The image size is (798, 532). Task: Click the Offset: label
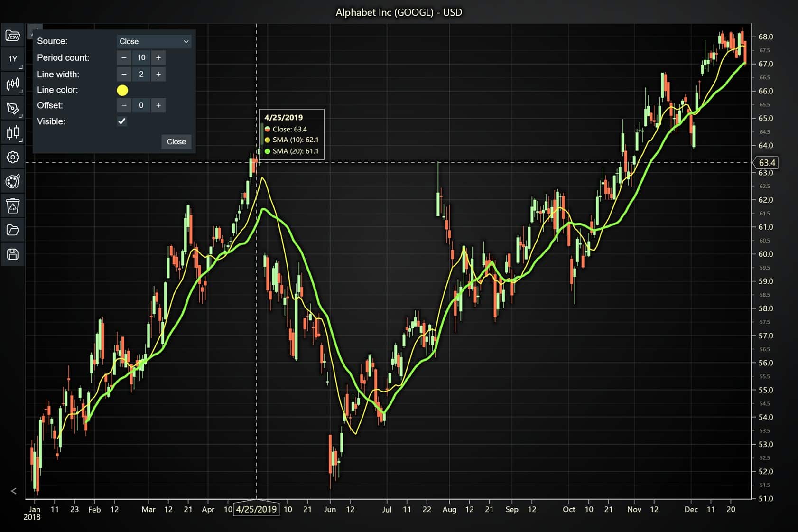(x=50, y=105)
